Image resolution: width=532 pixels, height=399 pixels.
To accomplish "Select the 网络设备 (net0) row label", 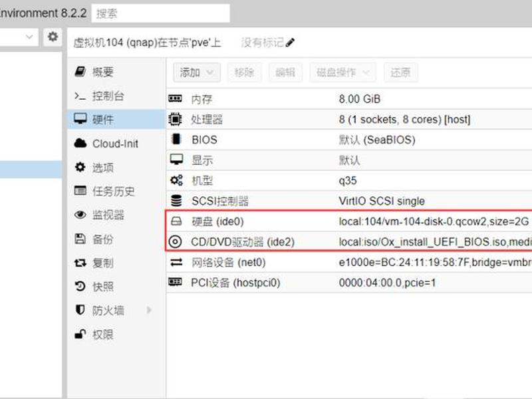I will pyautogui.click(x=229, y=262).
